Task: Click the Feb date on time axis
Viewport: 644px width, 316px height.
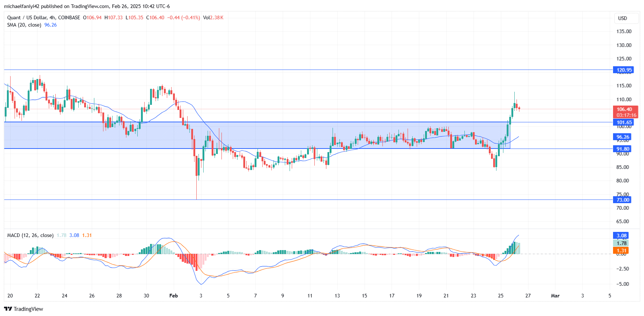Action: click(x=174, y=296)
